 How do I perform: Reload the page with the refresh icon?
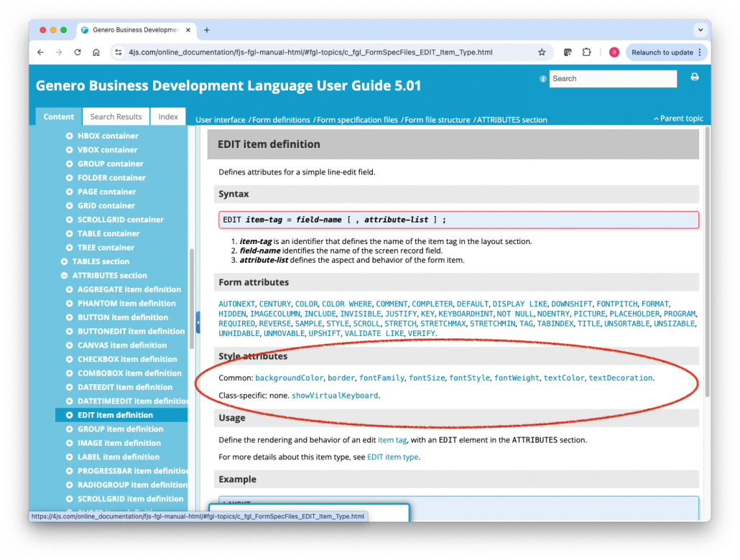[x=78, y=52]
